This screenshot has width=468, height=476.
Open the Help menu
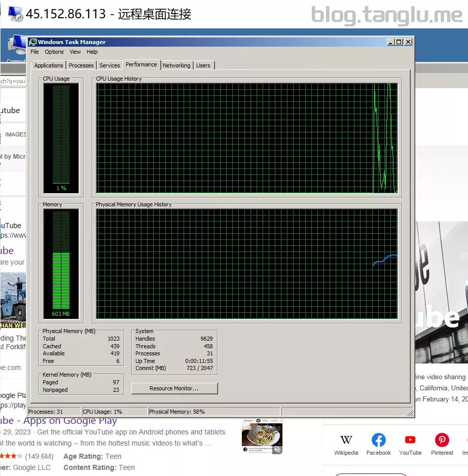pos(92,52)
